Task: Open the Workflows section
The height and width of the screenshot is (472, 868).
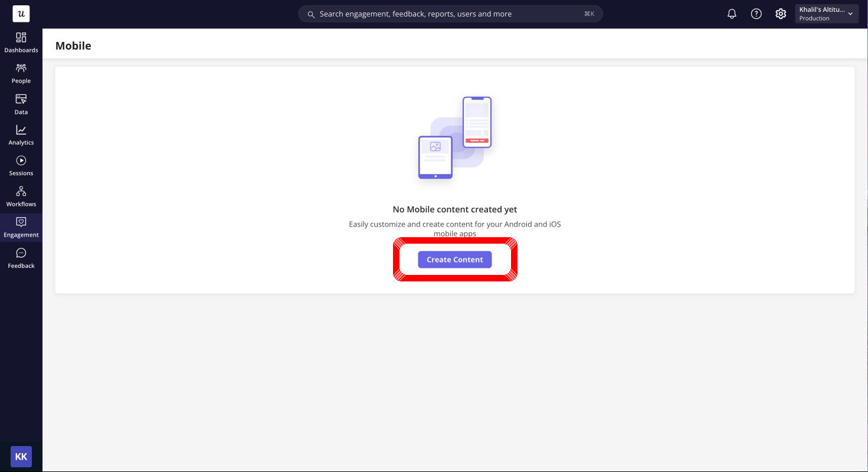Action: pyautogui.click(x=21, y=196)
